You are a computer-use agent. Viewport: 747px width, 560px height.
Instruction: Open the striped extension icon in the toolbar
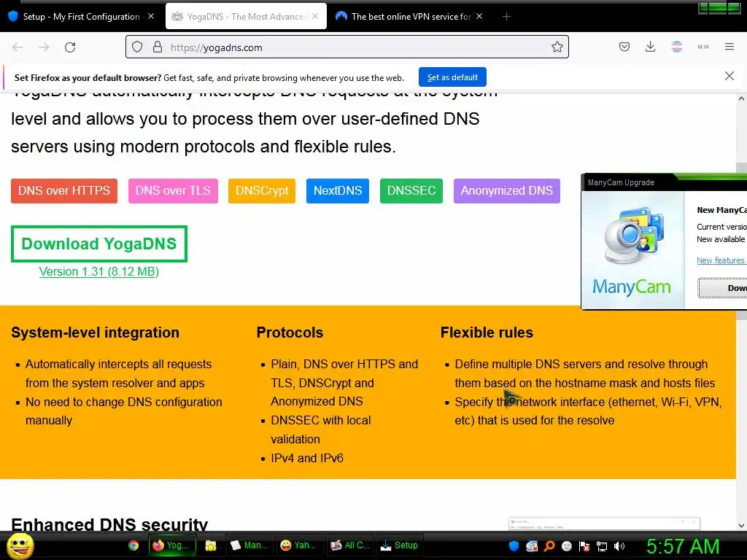tap(676, 47)
